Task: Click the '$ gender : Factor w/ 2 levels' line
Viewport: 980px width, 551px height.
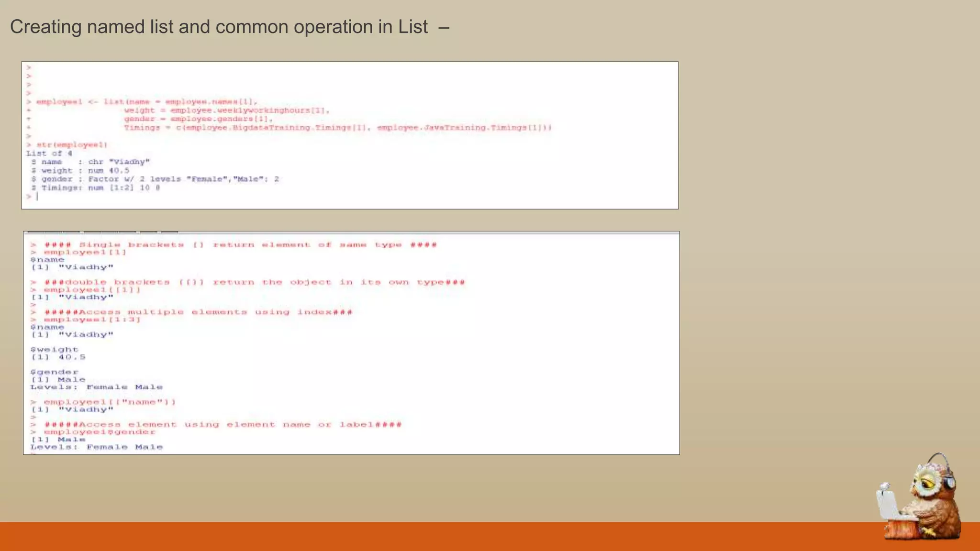Action: coord(155,179)
